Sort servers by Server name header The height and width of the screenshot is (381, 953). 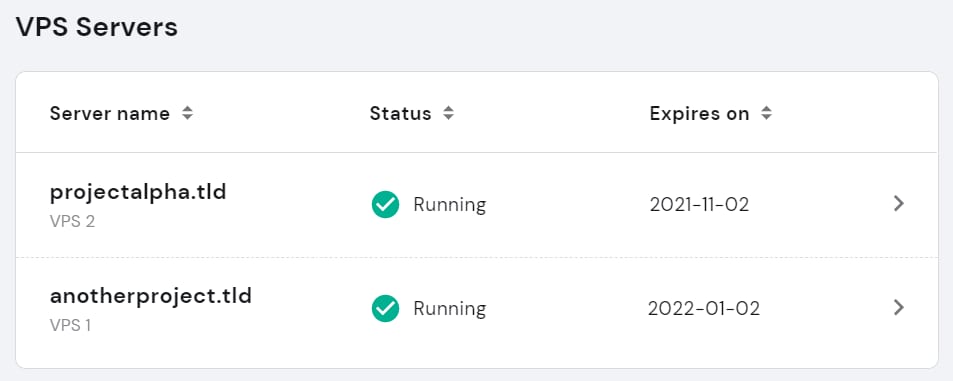click(110, 114)
